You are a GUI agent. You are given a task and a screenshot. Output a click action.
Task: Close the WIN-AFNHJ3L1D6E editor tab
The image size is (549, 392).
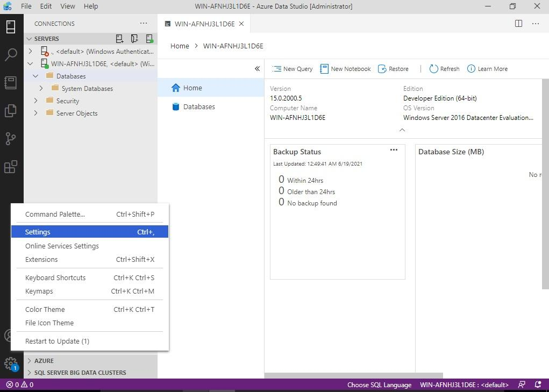241,24
